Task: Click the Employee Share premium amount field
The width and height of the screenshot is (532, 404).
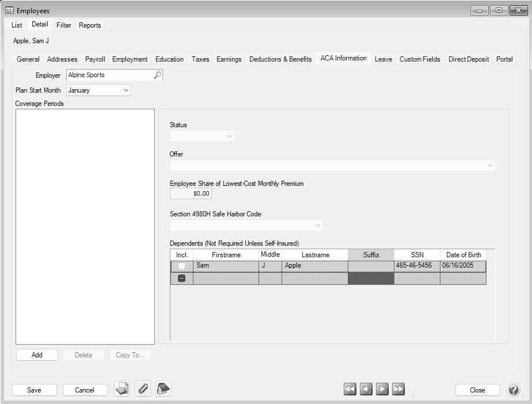Action: (191, 194)
